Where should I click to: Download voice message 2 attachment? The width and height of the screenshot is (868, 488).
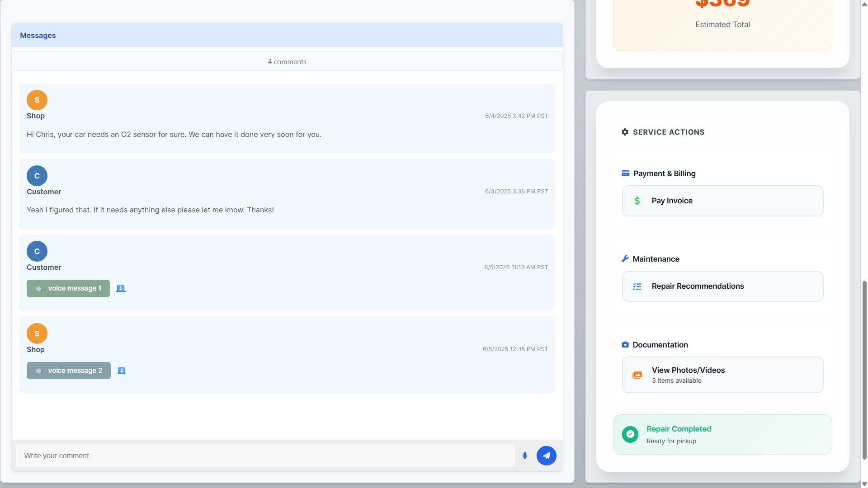click(121, 370)
